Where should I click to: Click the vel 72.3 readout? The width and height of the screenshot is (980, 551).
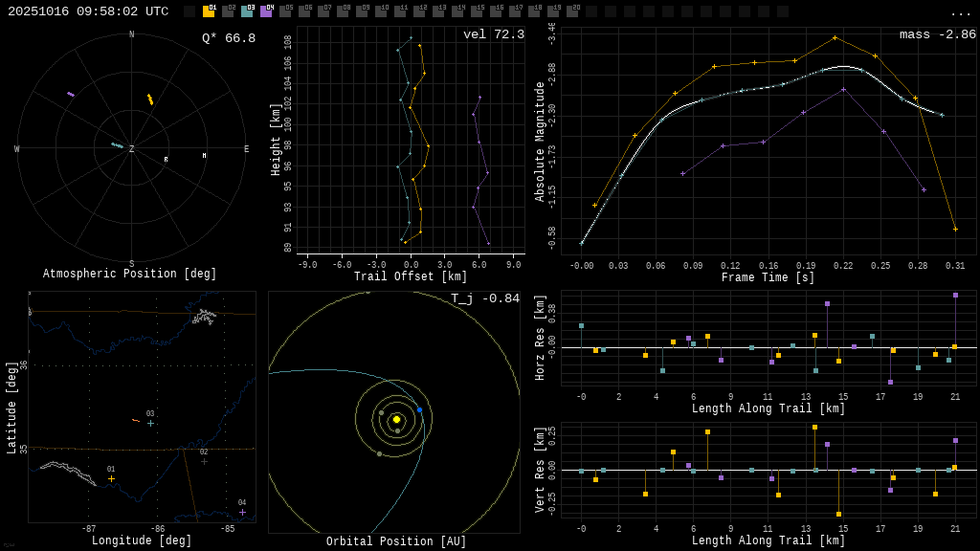coord(493,34)
